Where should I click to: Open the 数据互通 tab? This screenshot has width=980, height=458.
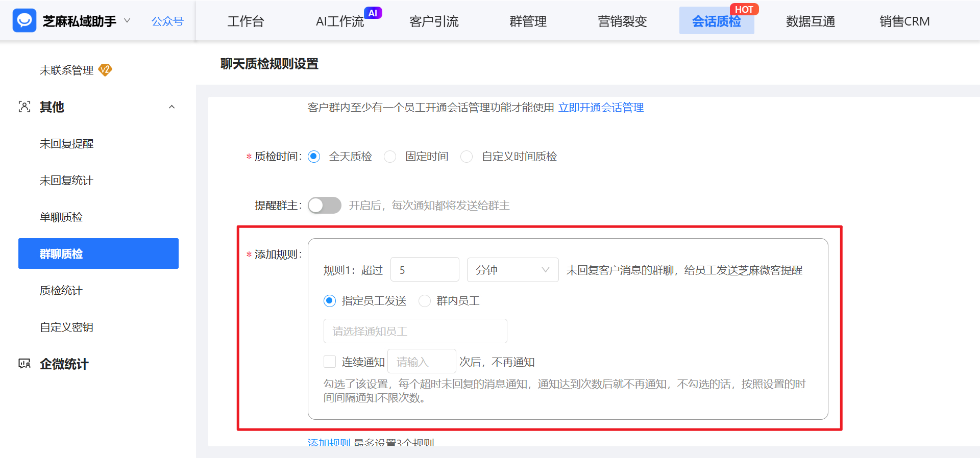(811, 21)
